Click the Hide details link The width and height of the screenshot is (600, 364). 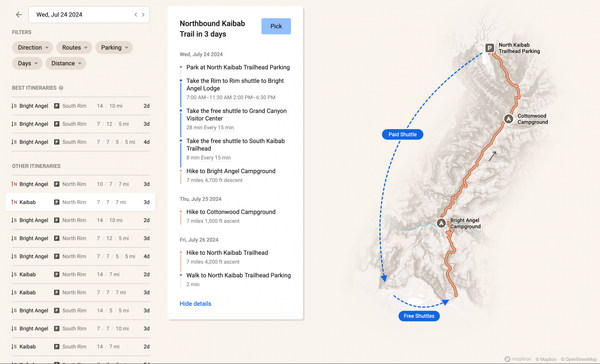click(x=195, y=304)
